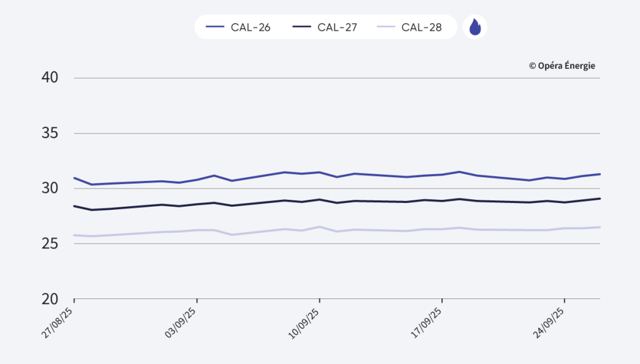Click the CAL-27 dark legend line marker
Image resolution: width=640 pixels, height=364 pixels.
click(x=302, y=27)
